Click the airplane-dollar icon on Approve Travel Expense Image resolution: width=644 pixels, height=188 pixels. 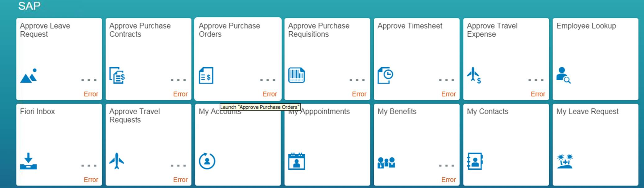coord(474,75)
